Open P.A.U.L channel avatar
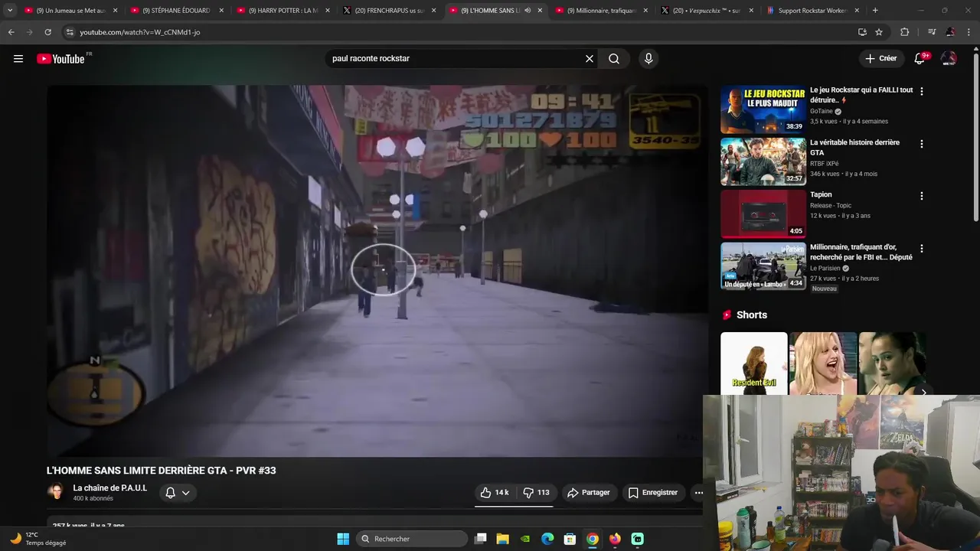 click(55, 492)
